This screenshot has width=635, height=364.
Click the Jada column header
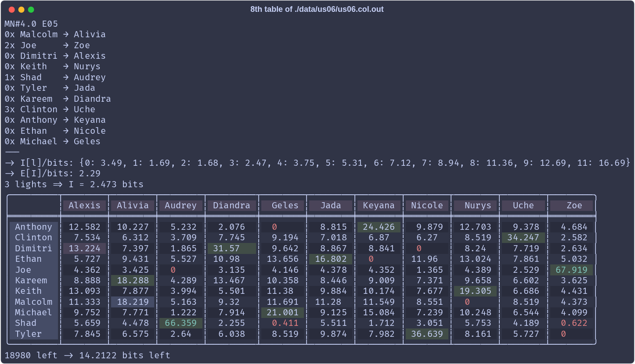point(331,205)
